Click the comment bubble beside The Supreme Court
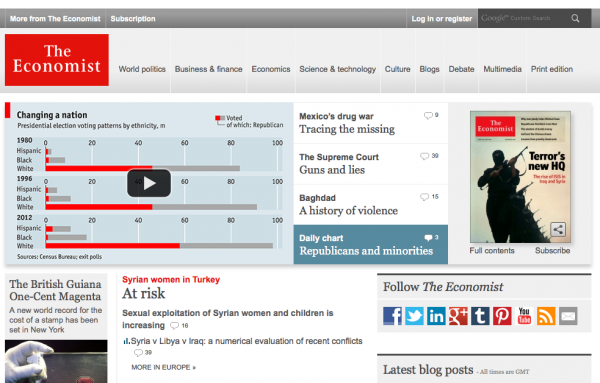Screen dimensions: 600x383 pyautogui.click(x=424, y=156)
